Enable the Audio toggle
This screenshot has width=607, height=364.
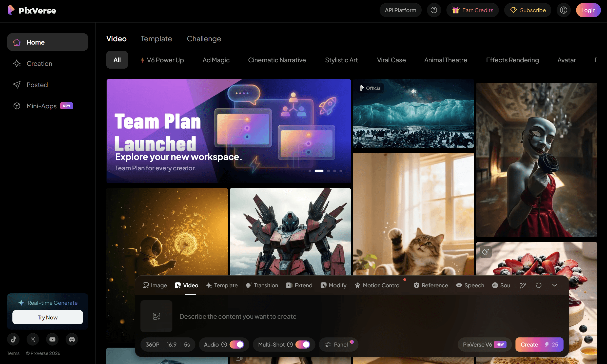237,344
